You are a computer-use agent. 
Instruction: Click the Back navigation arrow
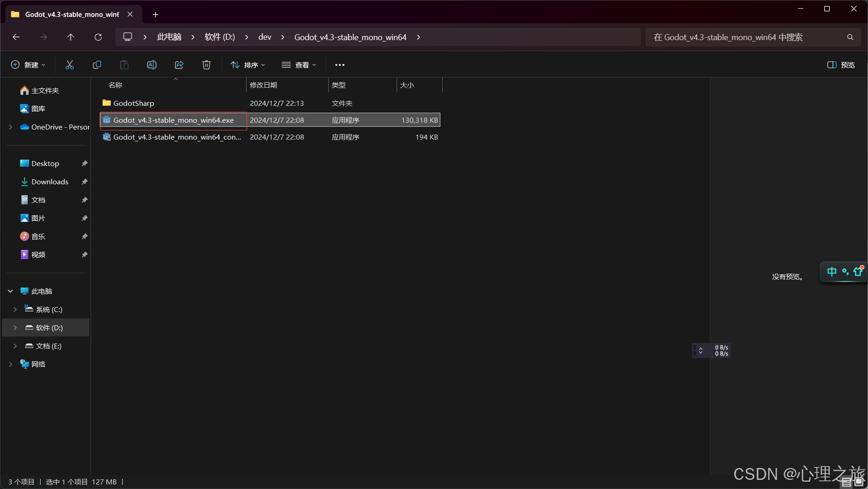pyautogui.click(x=16, y=37)
